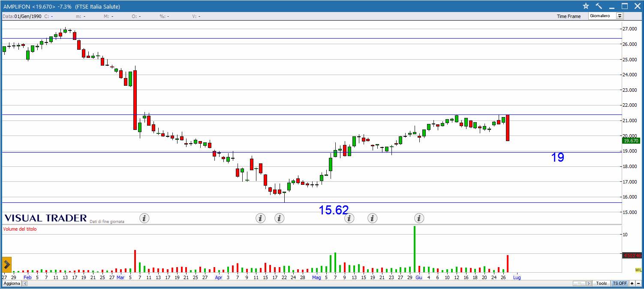Add chart to favorites with star icon
Image resolution: width=644 pixels, height=289 pixels.
click(586, 6)
